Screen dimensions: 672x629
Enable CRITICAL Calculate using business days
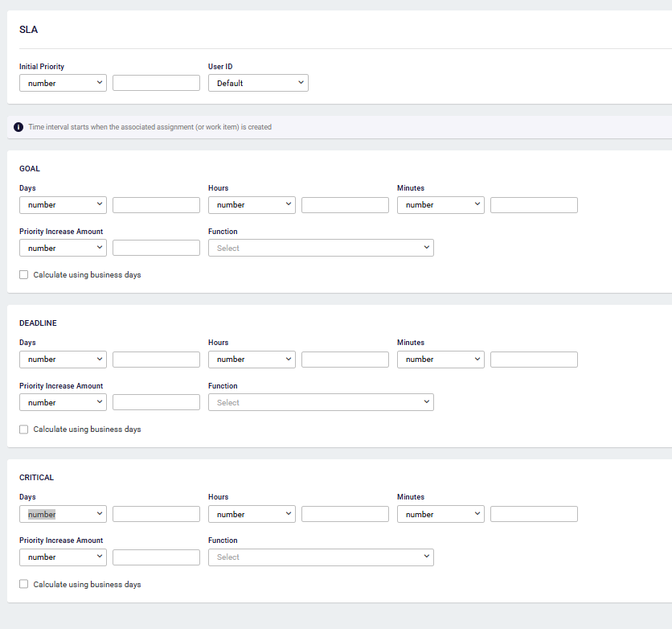(x=24, y=584)
